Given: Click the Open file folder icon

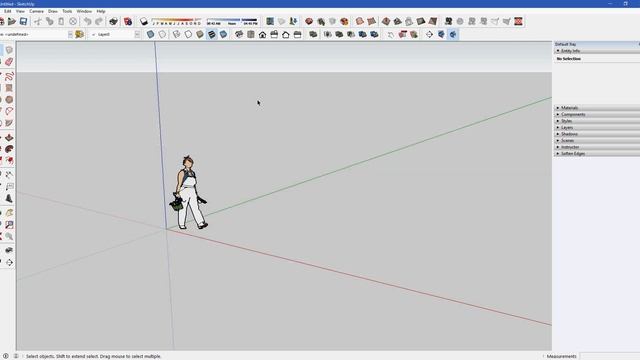Looking at the screenshot, I should [x=12, y=21].
